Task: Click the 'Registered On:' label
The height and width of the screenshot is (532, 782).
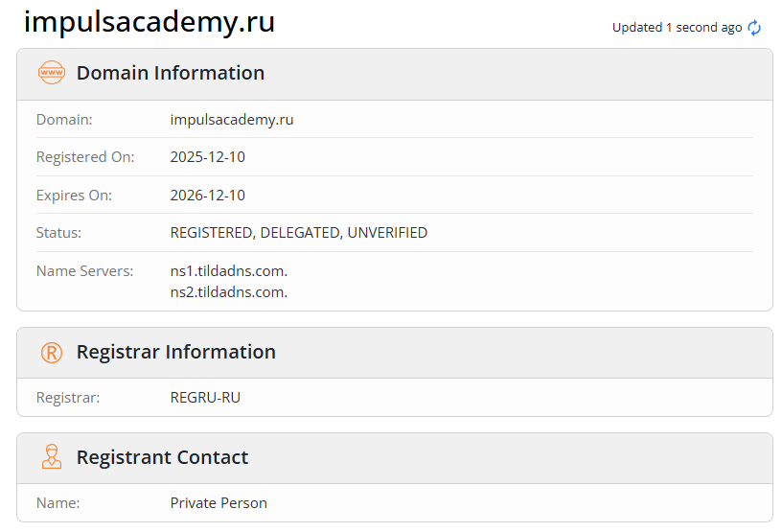Action: pos(85,157)
